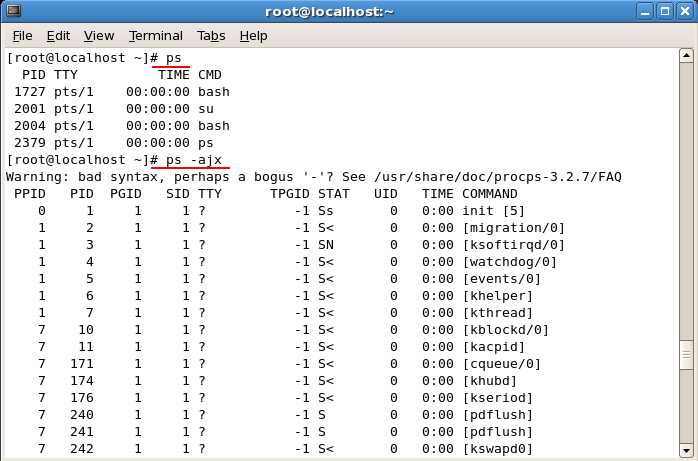Click the '[khubd]' process entry
Image resolution: width=698 pixels, height=461 pixels.
(490, 381)
